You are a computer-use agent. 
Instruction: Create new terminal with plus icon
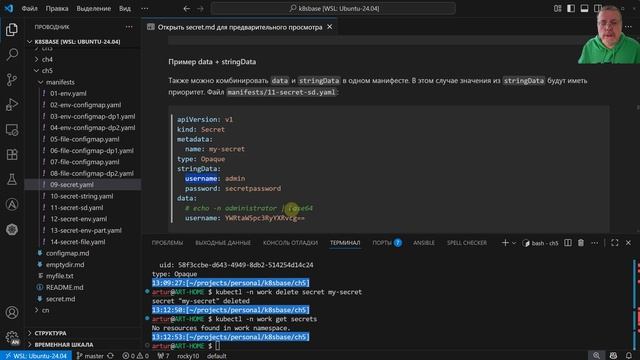pos(505,243)
